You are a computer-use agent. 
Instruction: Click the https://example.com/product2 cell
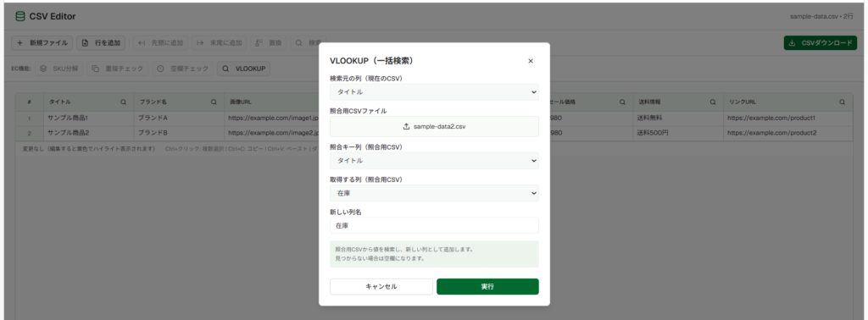[x=787, y=133]
